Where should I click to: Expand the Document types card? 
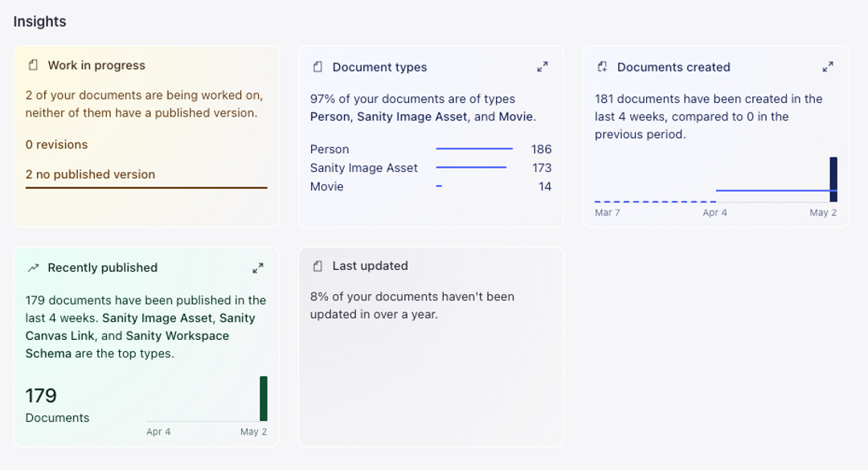click(542, 67)
